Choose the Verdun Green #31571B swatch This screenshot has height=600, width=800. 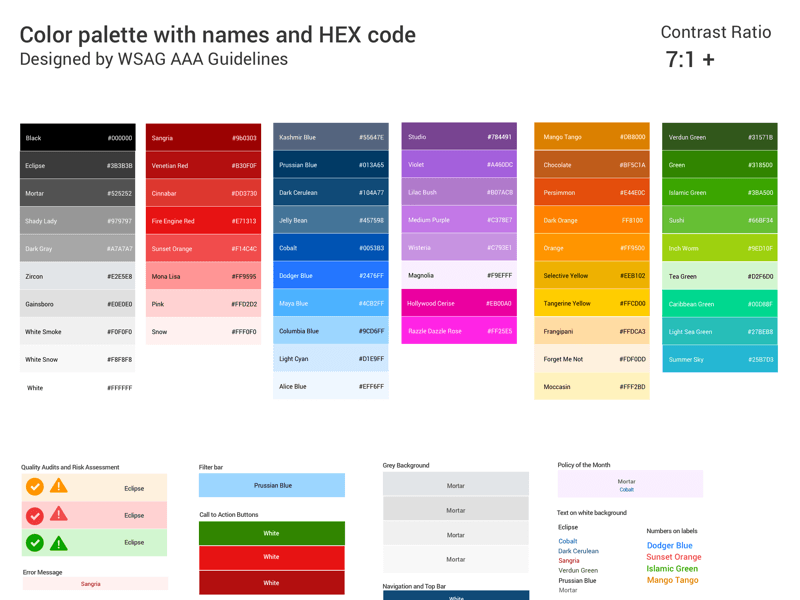click(720, 137)
